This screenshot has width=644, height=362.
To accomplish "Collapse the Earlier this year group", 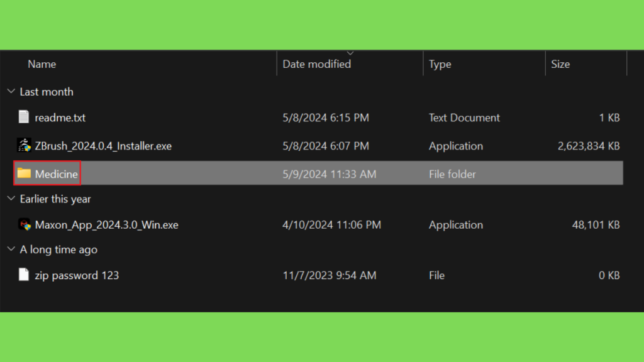I will coord(11,199).
